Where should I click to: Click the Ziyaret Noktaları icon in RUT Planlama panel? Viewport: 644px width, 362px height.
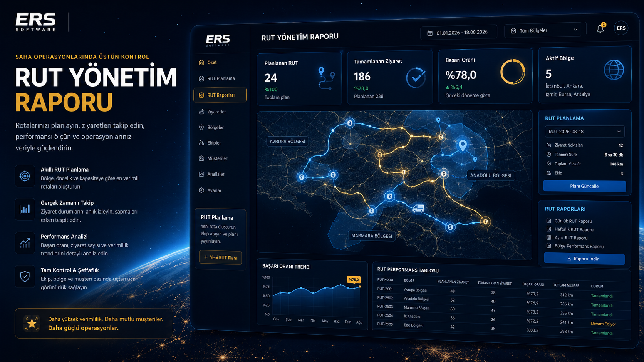coord(548,145)
